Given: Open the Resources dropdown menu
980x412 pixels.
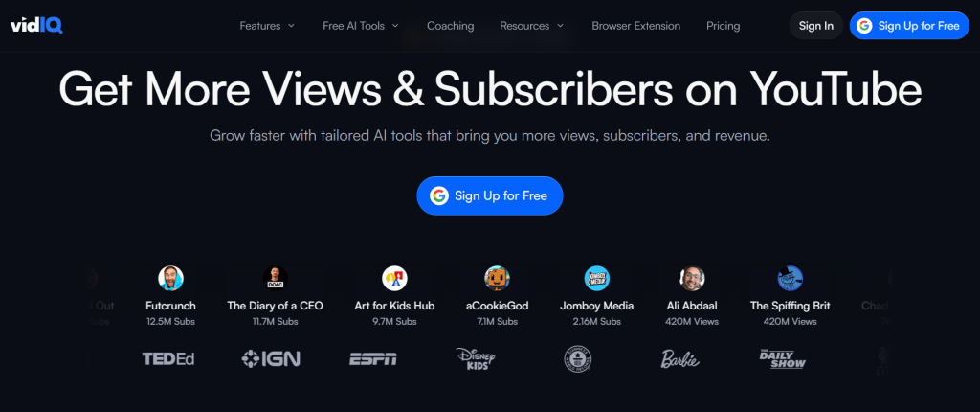Looking at the screenshot, I should click(532, 26).
